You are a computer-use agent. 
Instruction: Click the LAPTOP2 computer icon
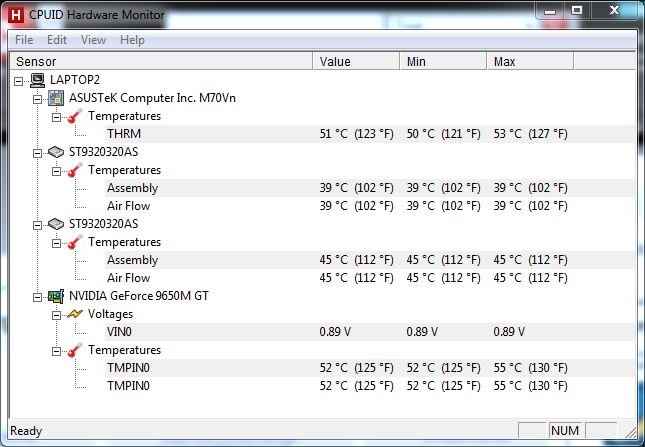pos(39,80)
